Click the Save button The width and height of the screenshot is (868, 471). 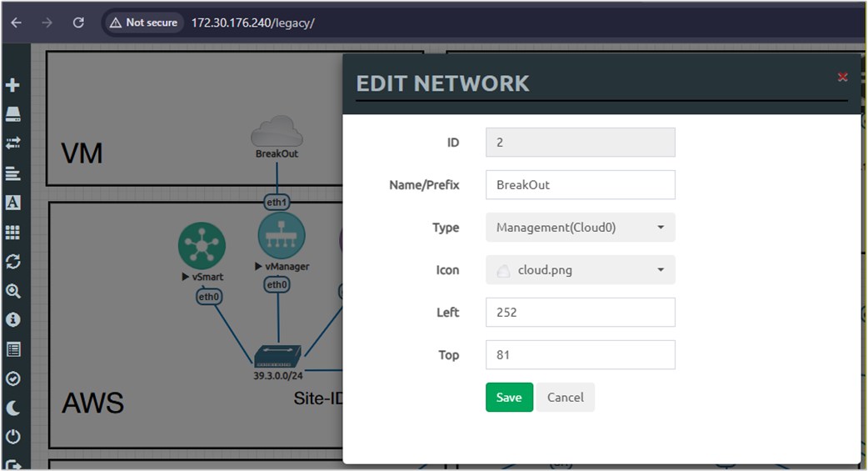(x=509, y=398)
